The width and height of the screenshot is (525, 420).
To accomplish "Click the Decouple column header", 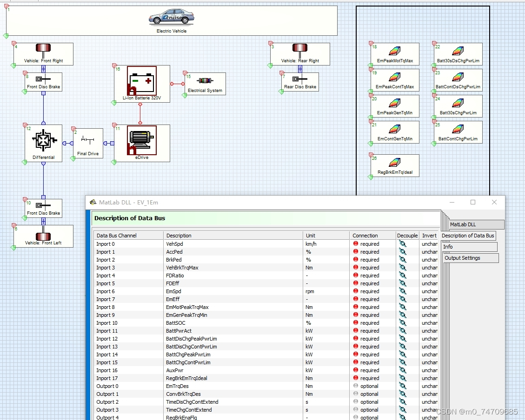I will tap(407, 236).
